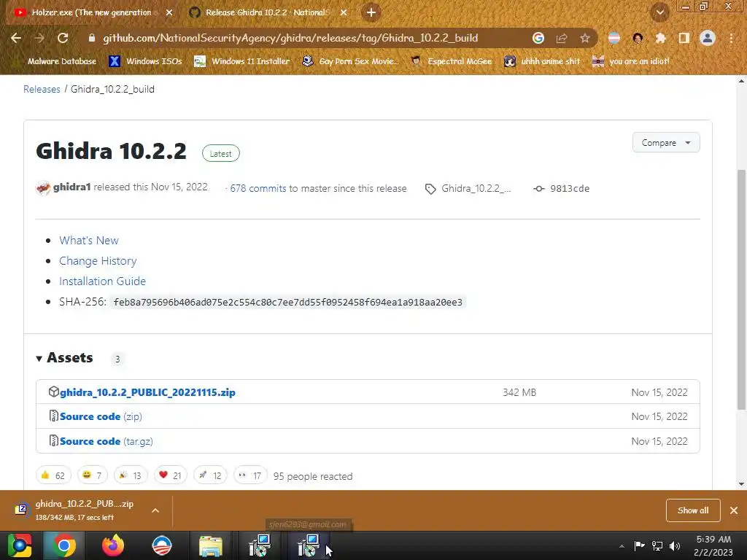This screenshot has width=747, height=560.
Task: Toggle the hooray reaction (13)
Action: pyautogui.click(x=131, y=475)
